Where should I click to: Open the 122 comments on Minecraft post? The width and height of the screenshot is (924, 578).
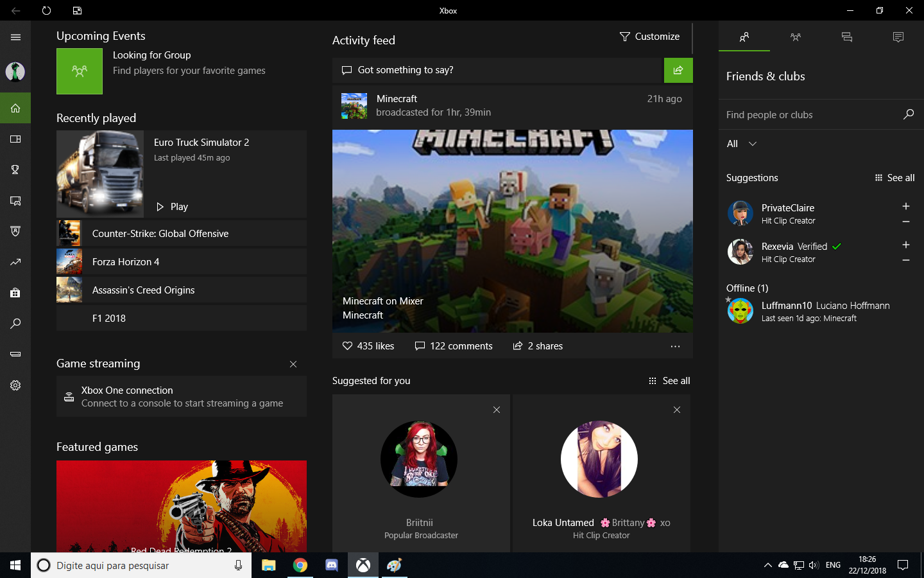tap(454, 346)
